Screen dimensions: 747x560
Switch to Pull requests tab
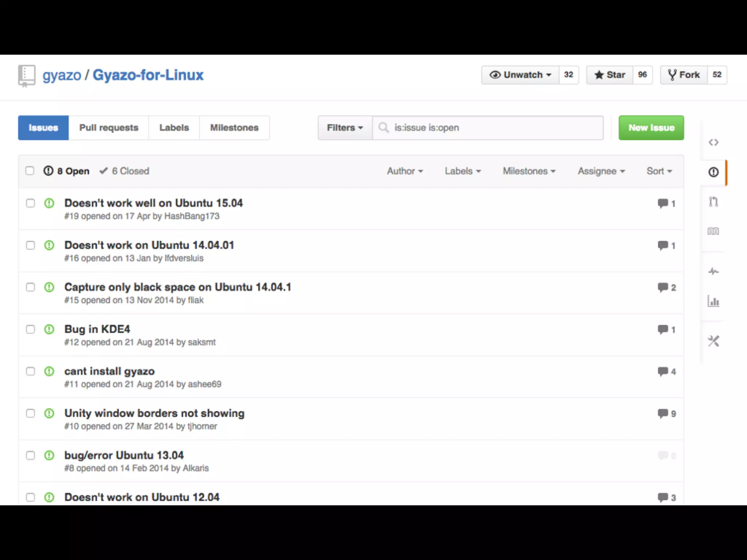(x=109, y=128)
